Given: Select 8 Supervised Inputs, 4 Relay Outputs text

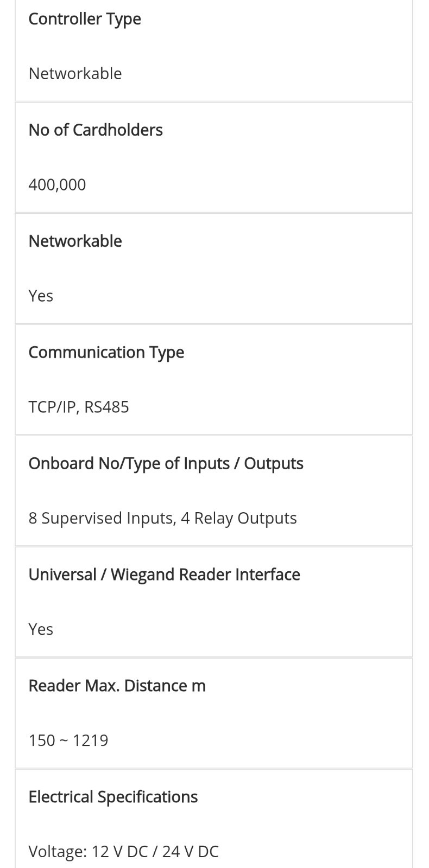Looking at the screenshot, I should (x=162, y=518).
